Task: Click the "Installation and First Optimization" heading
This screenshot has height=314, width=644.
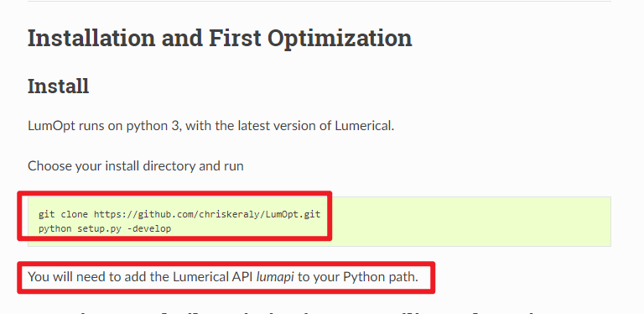Action: 220,39
